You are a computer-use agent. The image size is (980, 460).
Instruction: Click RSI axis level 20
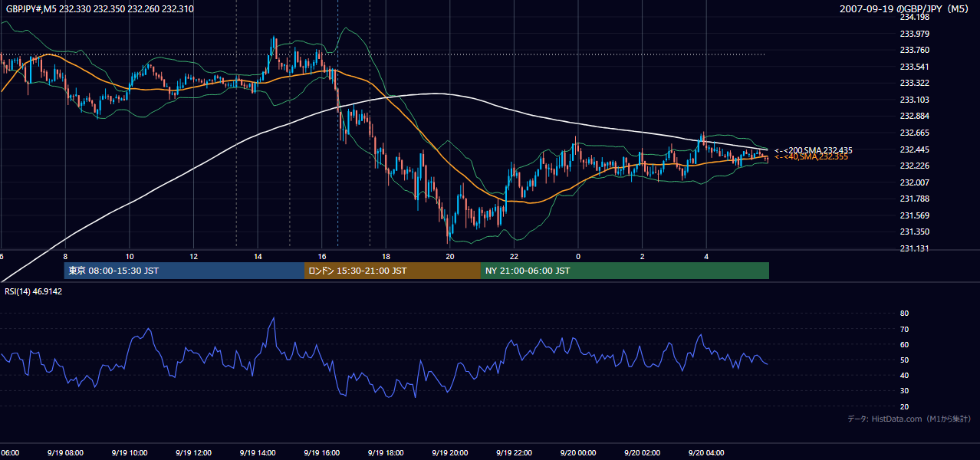tap(904, 406)
